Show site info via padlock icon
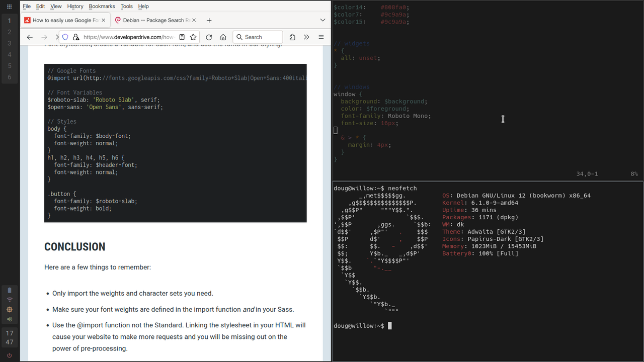Viewport: 644px width, 362px height. coord(76,37)
